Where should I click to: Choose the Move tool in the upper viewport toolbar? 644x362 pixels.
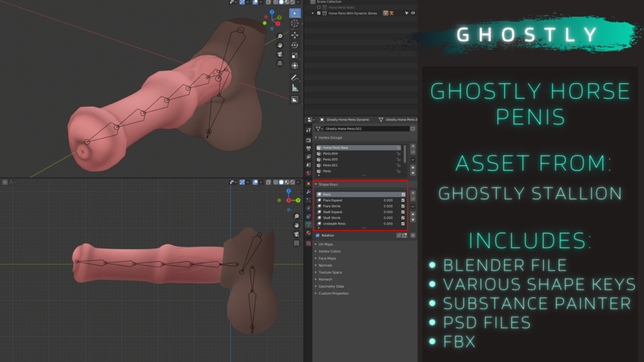(295, 35)
